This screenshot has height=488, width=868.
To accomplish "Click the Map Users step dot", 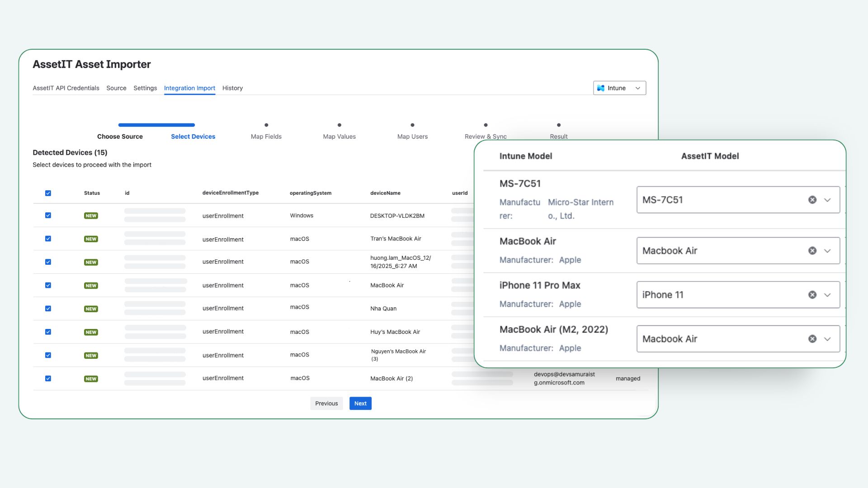I will (412, 125).
